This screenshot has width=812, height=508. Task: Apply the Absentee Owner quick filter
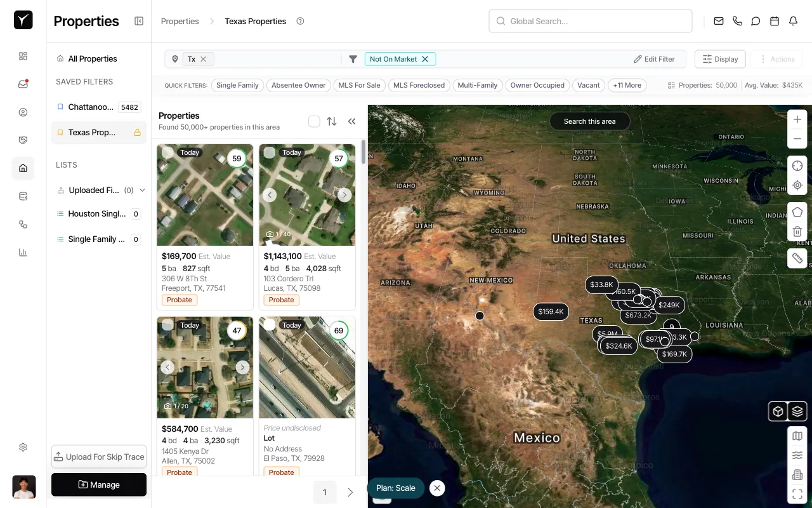click(x=298, y=85)
